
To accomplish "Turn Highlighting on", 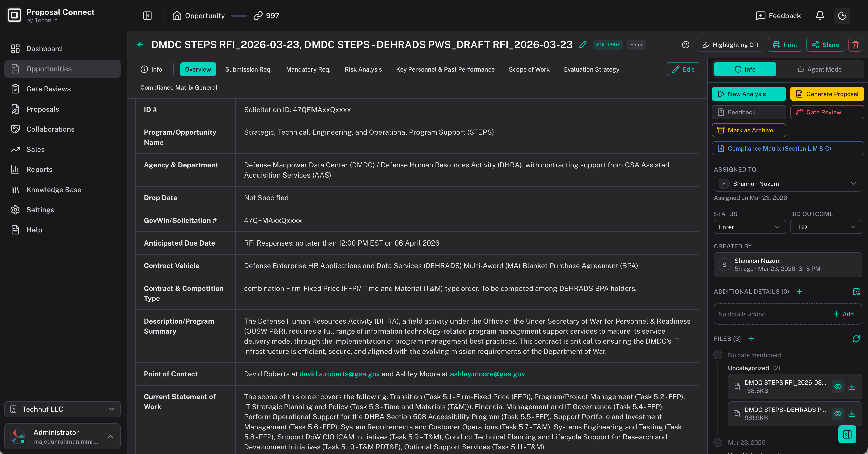I will tap(730, 45).
